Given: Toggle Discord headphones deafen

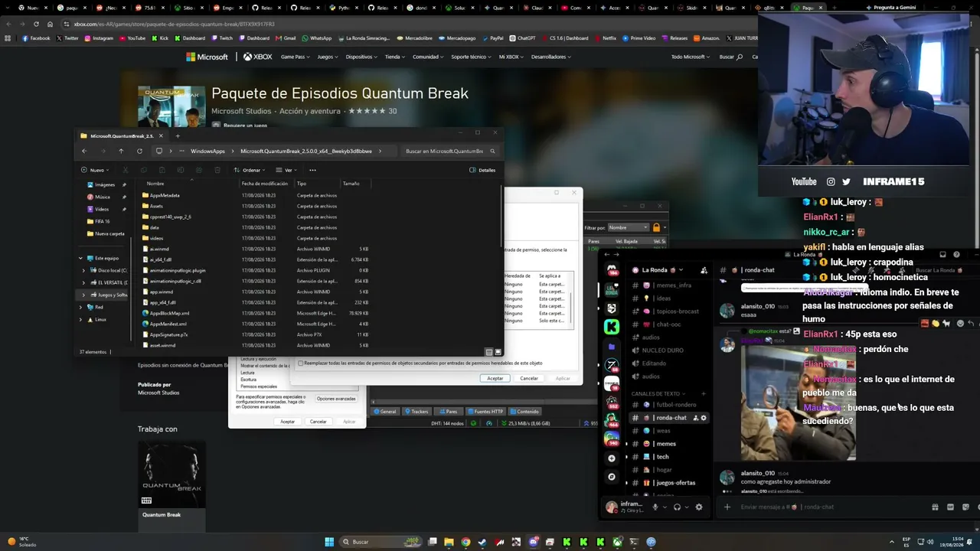Looking at the screenshot, I should (677, 507).
